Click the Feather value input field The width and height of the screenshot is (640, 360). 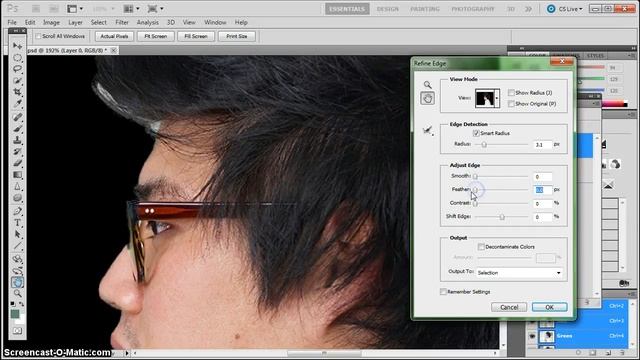tap(543, 190)
